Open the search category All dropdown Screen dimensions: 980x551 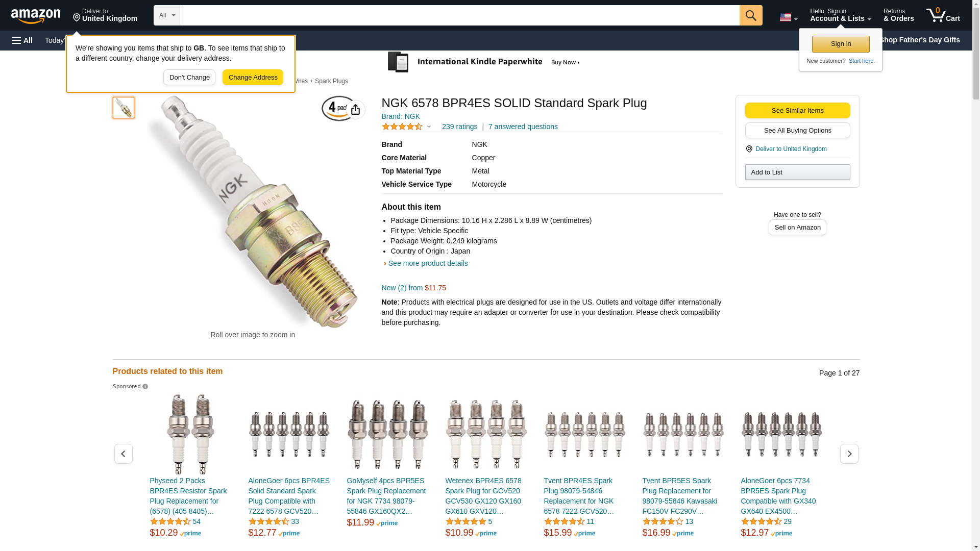[166, 15]
